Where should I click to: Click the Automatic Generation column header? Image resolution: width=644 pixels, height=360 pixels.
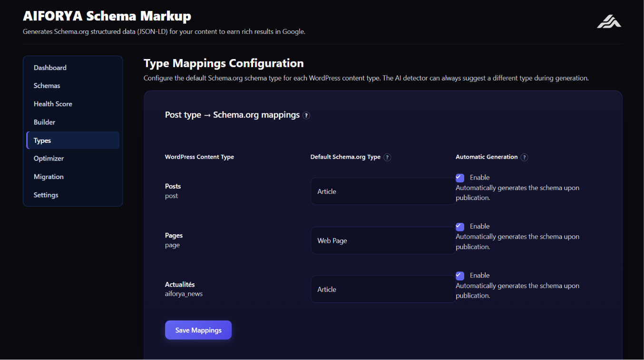pyautogui.click(x=487, y=157)
